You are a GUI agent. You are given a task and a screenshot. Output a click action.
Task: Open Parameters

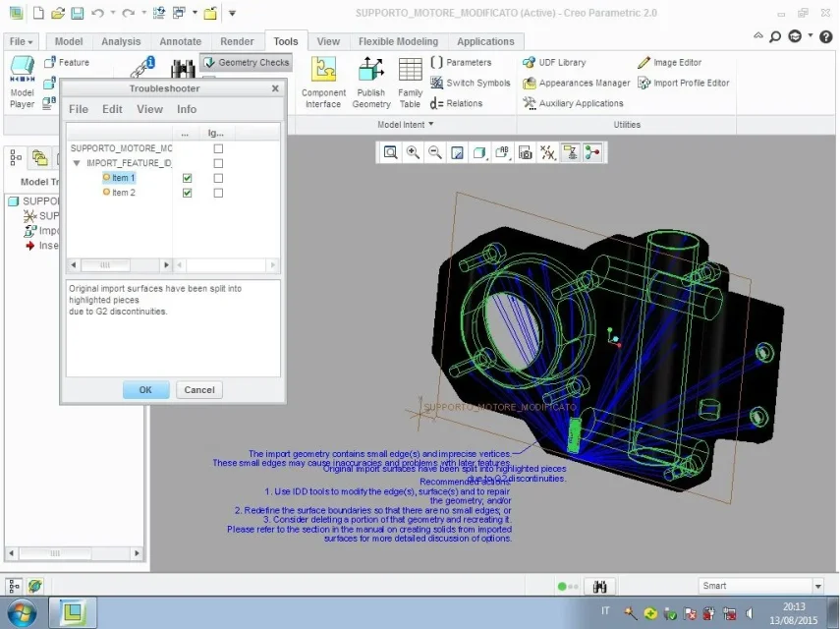pyautogui.click(x=461, y=62)
